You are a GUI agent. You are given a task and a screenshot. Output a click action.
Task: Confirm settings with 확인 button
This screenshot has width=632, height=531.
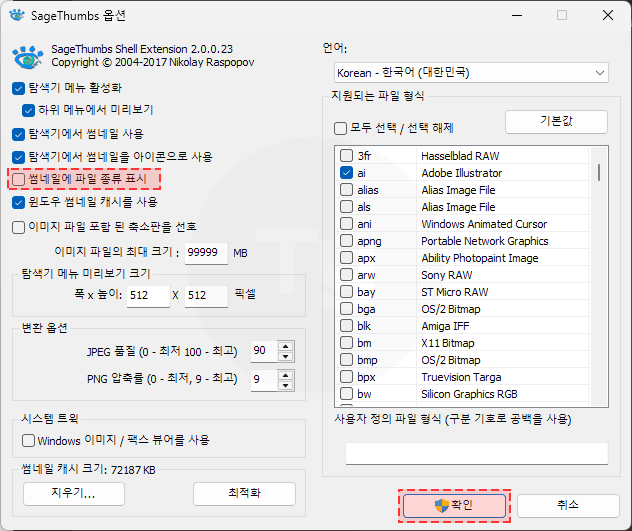point(454,506)
